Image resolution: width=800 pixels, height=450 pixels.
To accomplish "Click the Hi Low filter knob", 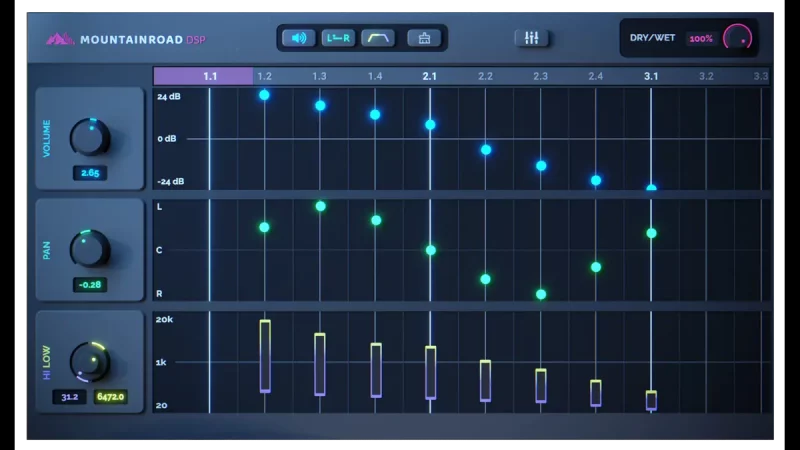I will (x=90, y=361).
